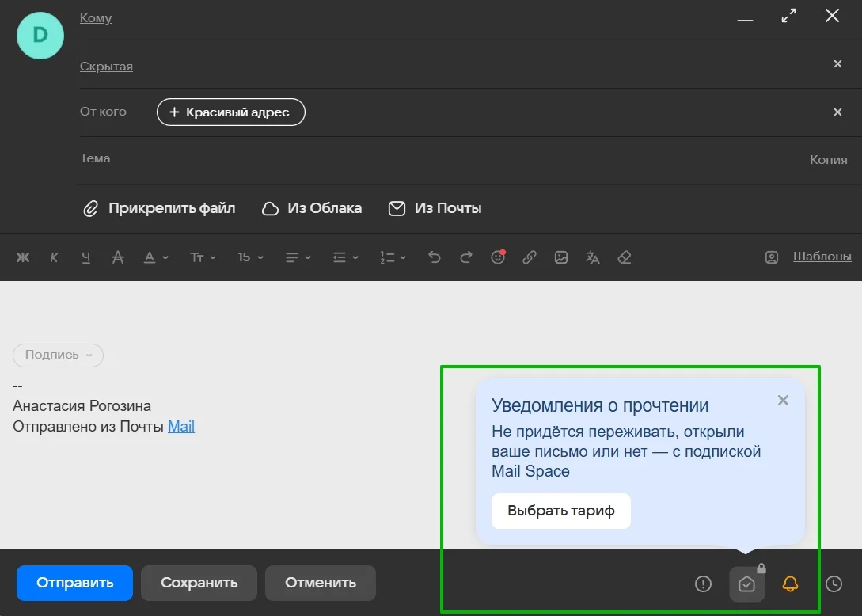Viewport: 862px width, 616px height.
Task: Open the text color dropdown
Action: coord(156,257)
